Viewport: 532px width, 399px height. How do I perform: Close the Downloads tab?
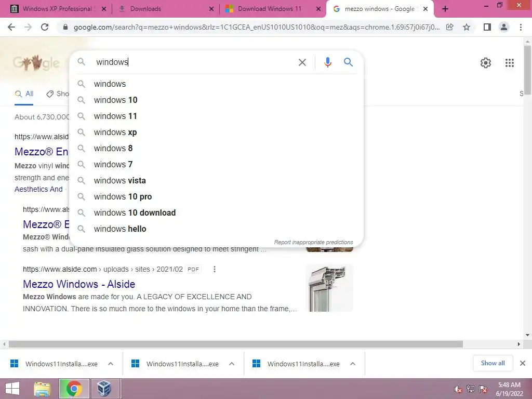(211, 9)
